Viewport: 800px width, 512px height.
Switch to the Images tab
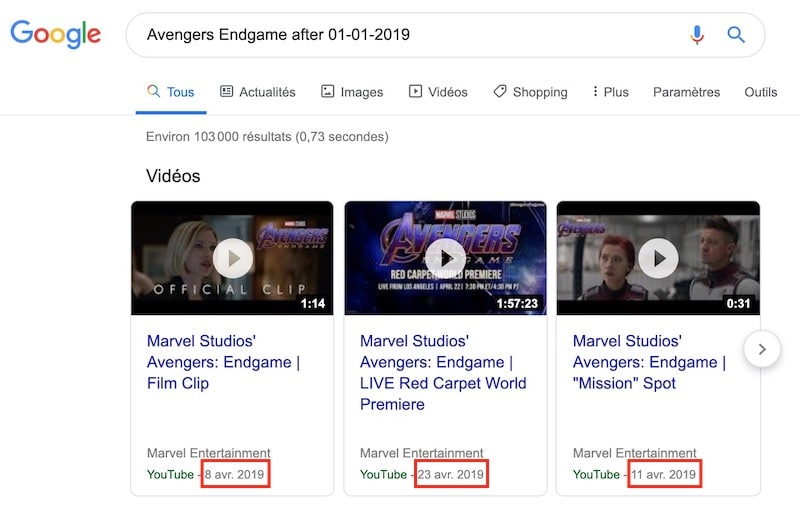[352, 92]
